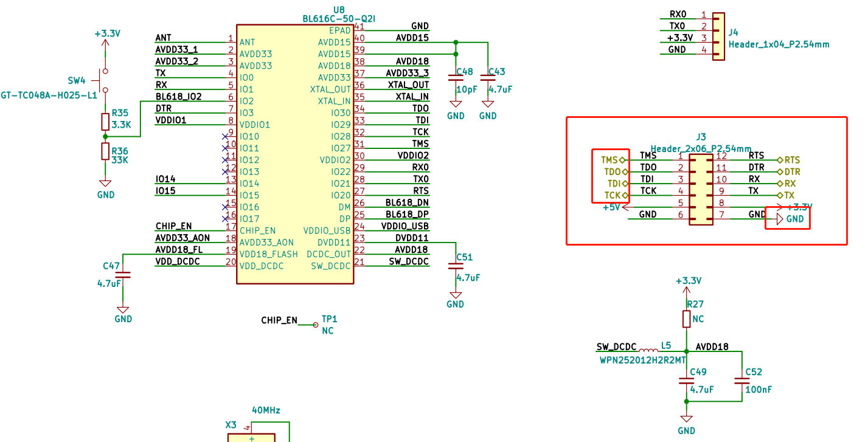The width and height of the screenshot is (868, 442).
Task: Select the R27 NC resistor symbol
Action: pyautogui.click(x=686, y=319)
